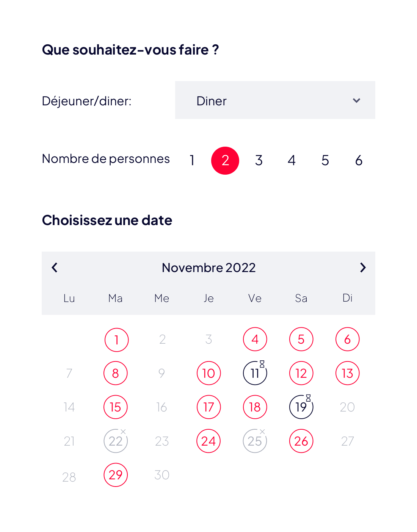
Task: Select 1 person
Action: pyautogui.click(x=192, y=160)
